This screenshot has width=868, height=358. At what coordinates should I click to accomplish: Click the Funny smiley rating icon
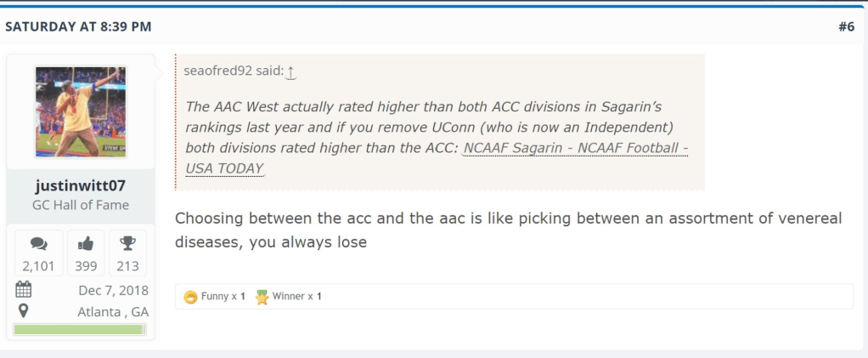191,297
